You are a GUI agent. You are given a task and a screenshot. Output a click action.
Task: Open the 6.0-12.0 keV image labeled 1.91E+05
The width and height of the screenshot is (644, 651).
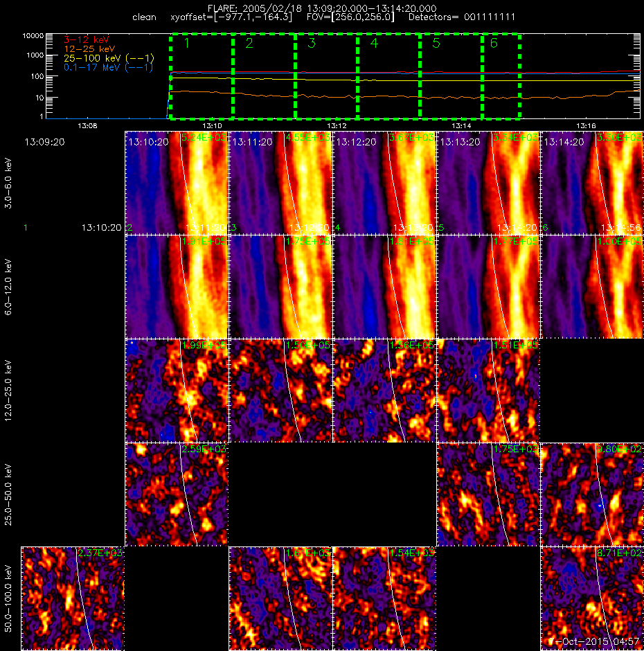click(x=177, y=287)
